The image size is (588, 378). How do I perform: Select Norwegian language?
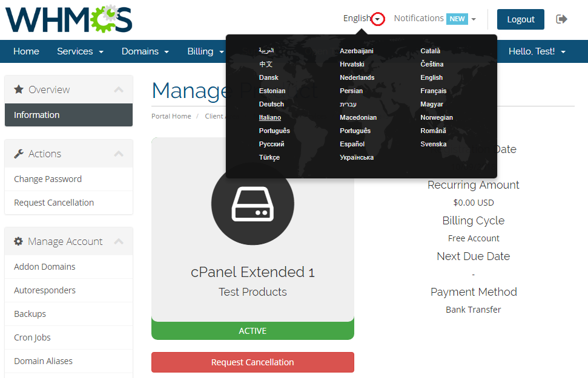click(x=437, y=117)
